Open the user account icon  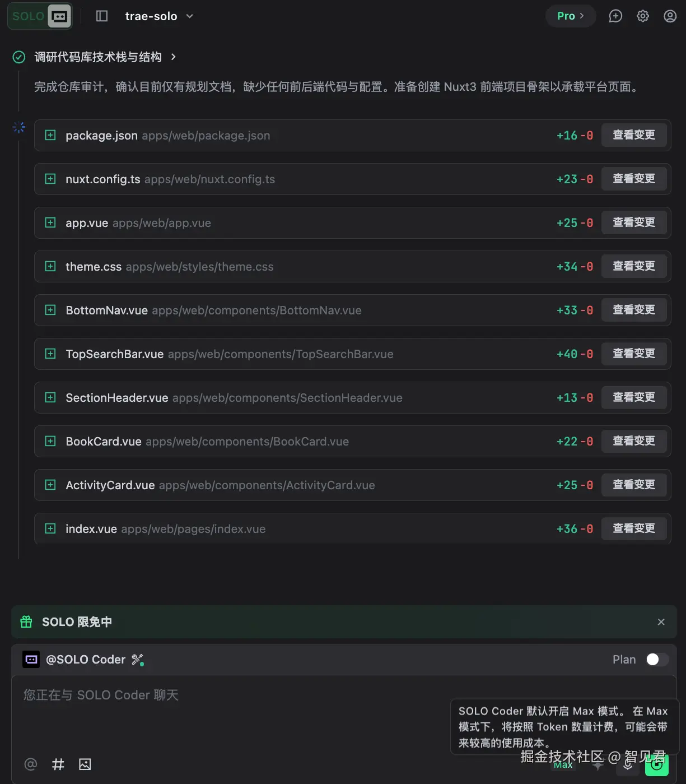670,16
